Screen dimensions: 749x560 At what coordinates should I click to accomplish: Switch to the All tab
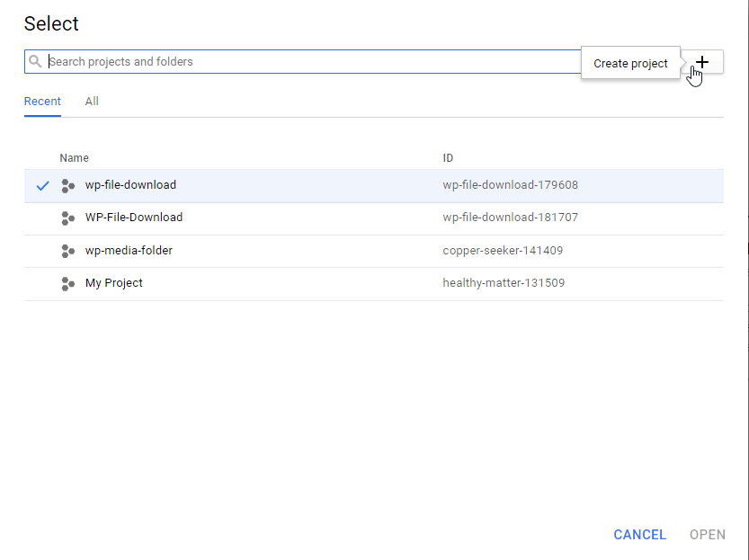(92, 102)
